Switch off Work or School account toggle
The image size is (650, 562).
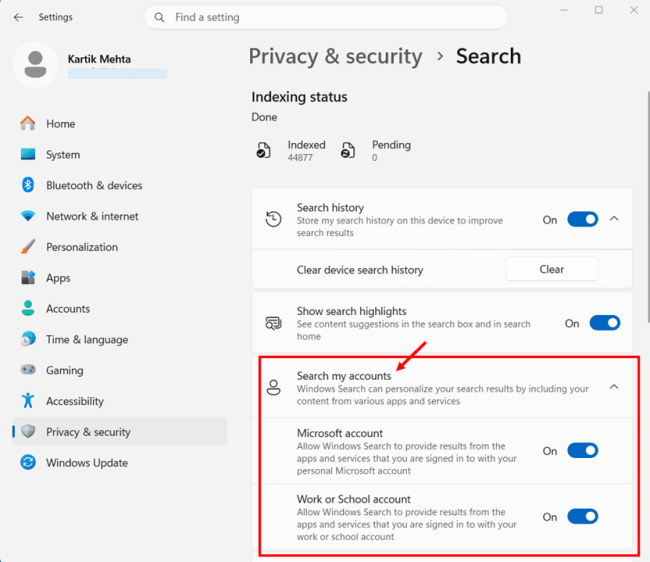coord(582,516)
